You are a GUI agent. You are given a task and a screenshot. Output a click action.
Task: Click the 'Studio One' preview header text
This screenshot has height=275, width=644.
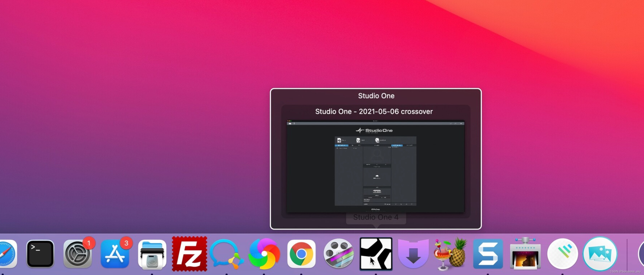click(376, 96)
